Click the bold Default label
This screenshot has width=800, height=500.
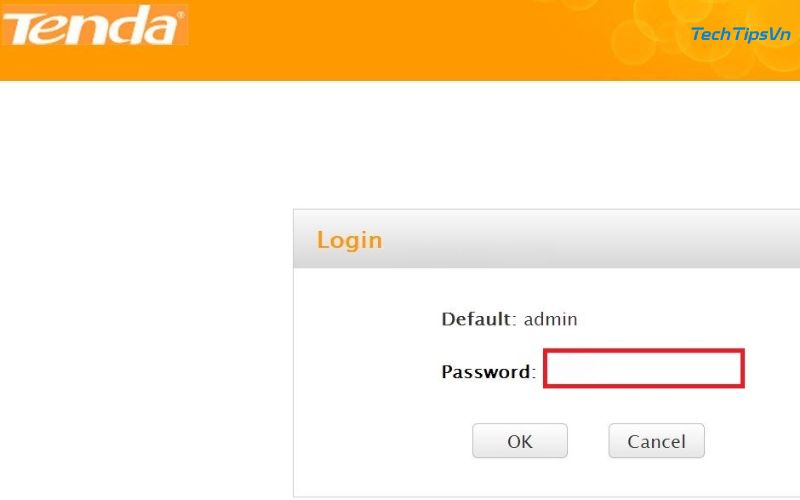point(476,320)
